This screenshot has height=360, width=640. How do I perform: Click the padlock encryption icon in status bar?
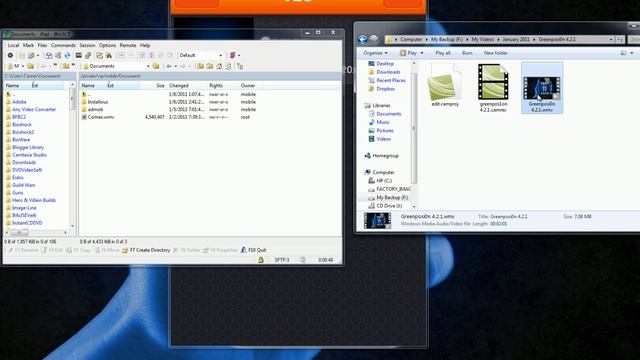[x=261, y=260]
